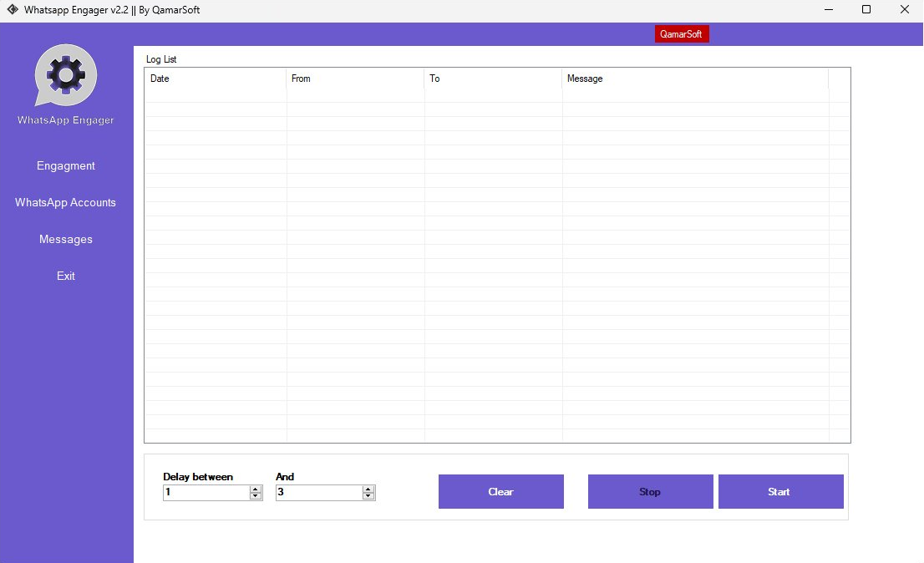The image size is (924, 563).
Task: Click the And delay input field
Action: [318, 493]
